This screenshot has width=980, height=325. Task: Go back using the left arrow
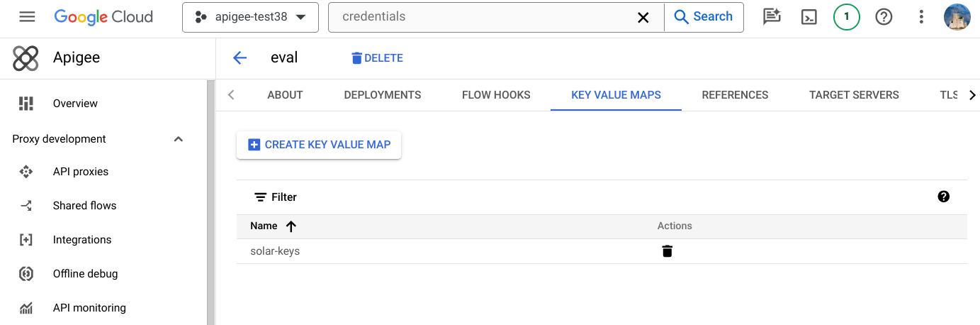point(240,58)
